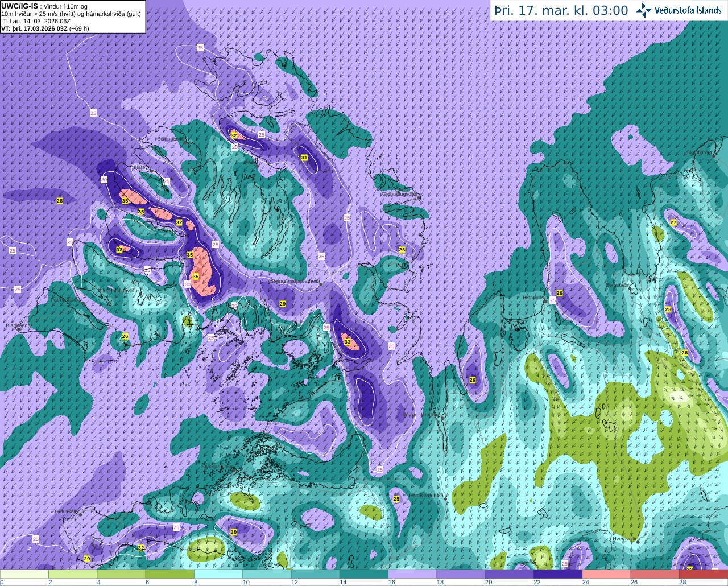728x586 pixels.
Task: Pick the 4–6 m/s green legend swatch
Action: click(121, 574)
